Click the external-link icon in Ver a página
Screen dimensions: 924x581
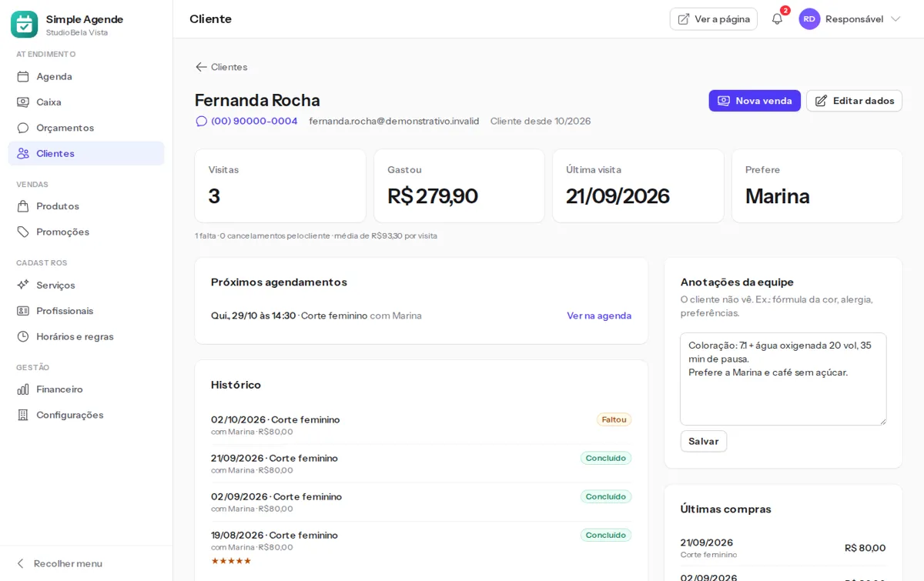tap(684, 19)
